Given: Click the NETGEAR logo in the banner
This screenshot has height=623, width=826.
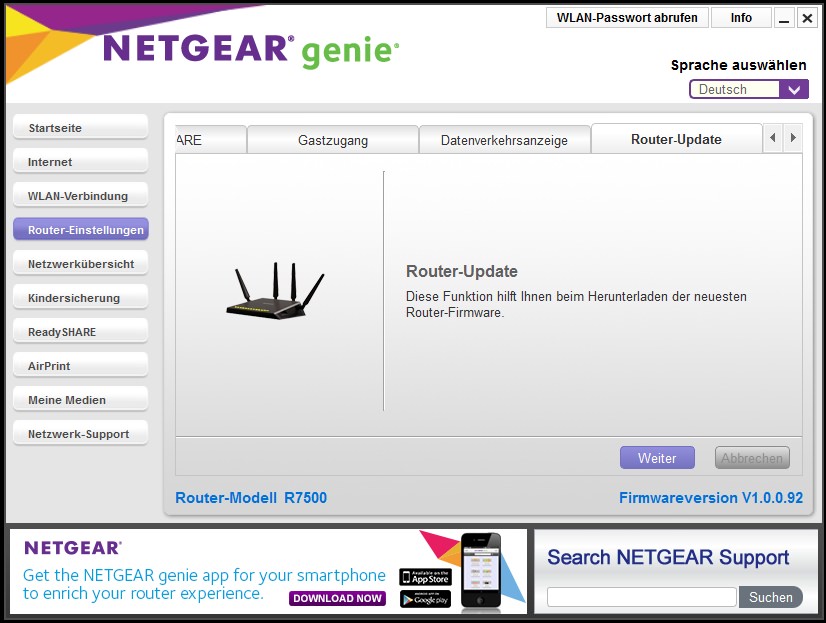Looking at the screenshot, I should pyautogui.click(x=73, y=548).
